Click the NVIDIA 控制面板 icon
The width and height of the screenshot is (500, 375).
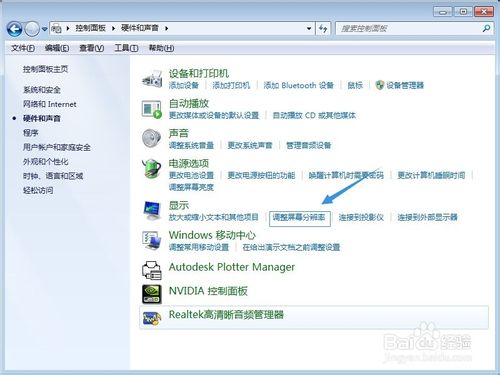click(x=152, y=294)
